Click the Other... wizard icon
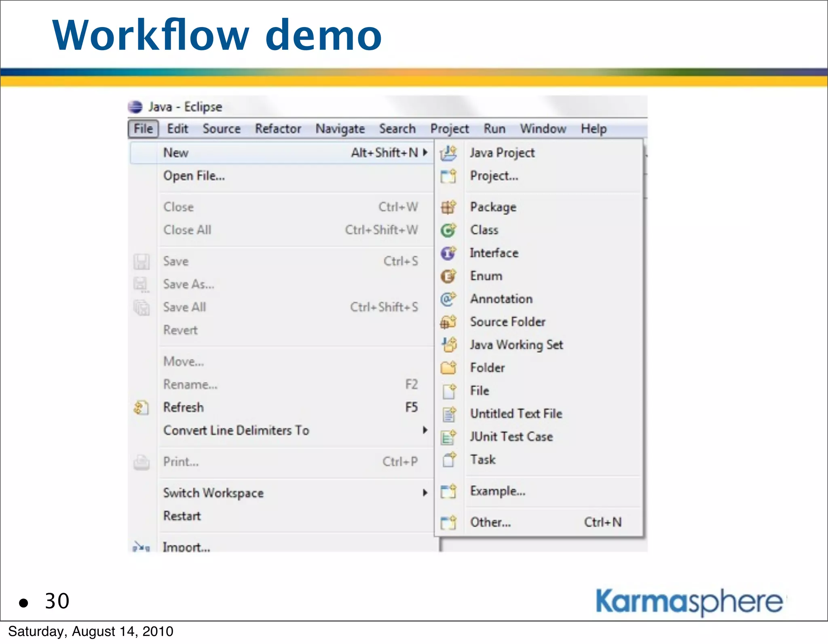 [x=448, y=522]
